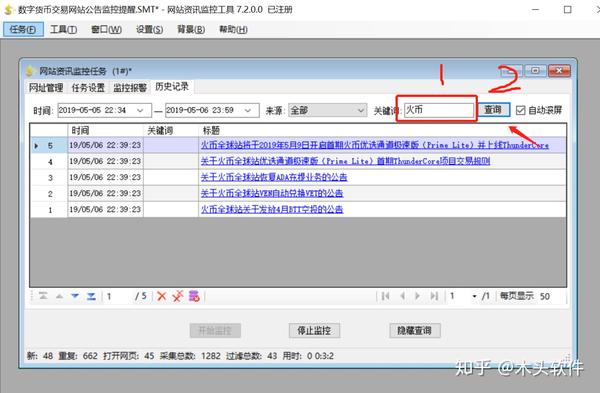600x393 pixels.
Task: Select row number 2 in the history table
Action: pos(50,194)
